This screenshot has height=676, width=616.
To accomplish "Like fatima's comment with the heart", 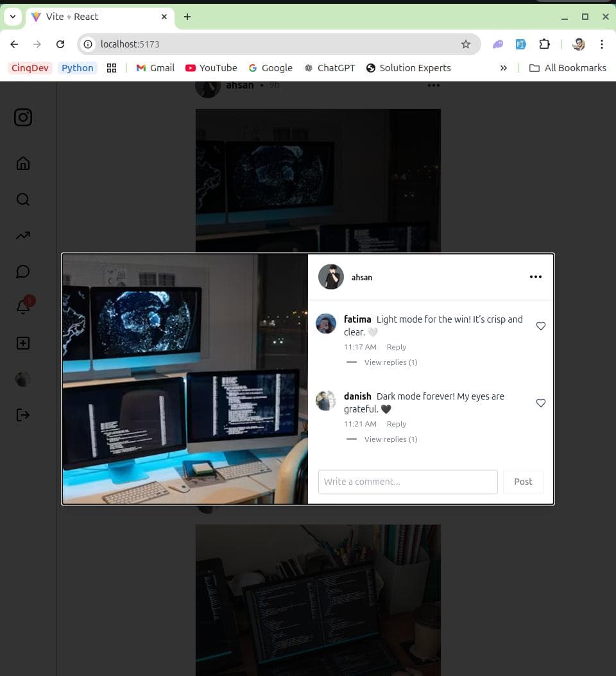I will click(540, 326).
